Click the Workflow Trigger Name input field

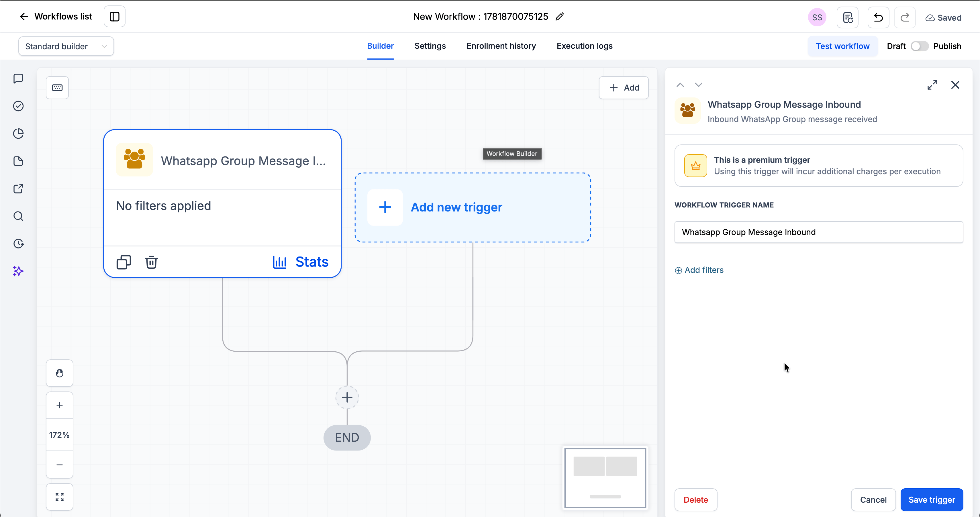click(x=819, y=232)
